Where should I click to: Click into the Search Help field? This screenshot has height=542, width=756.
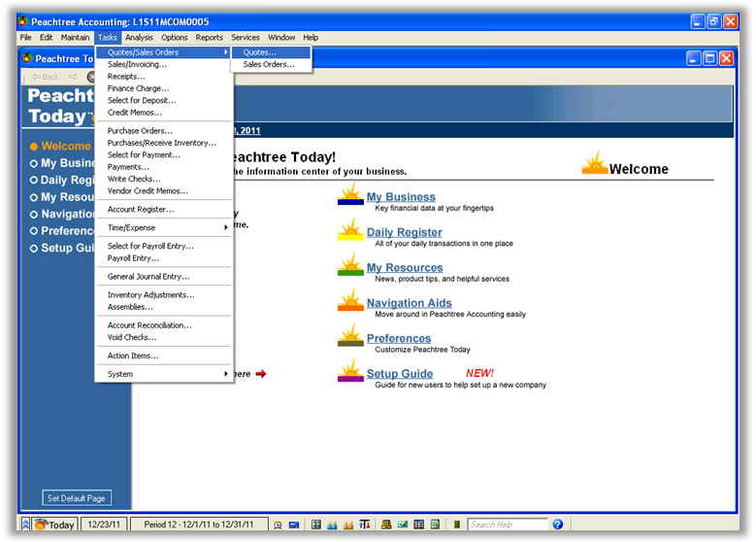click(x=508, y=525)
